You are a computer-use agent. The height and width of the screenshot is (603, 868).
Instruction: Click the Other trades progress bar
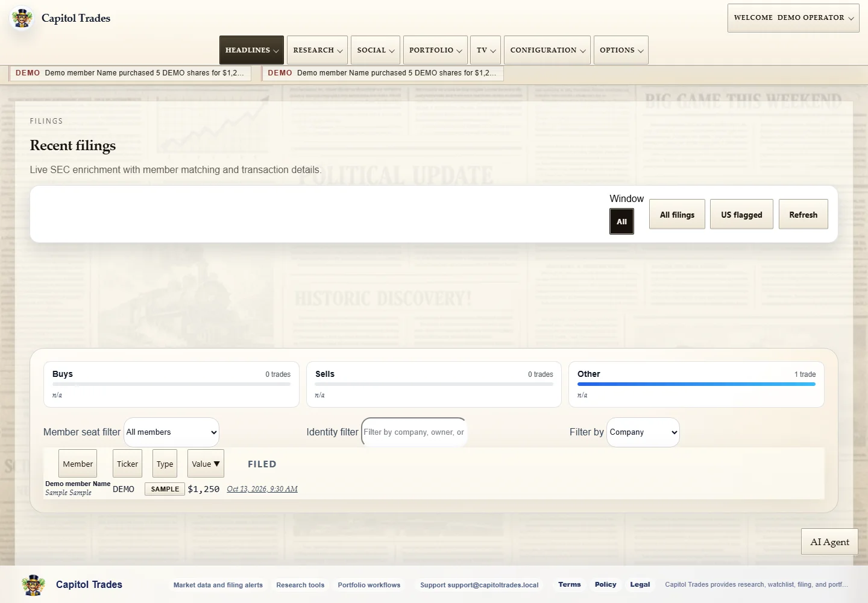coord(696,384)
